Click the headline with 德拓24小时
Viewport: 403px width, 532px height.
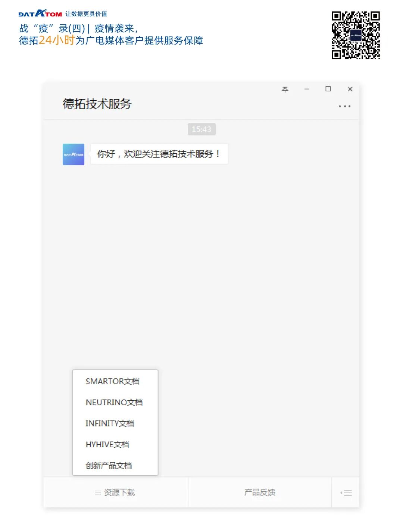(111, 40)
